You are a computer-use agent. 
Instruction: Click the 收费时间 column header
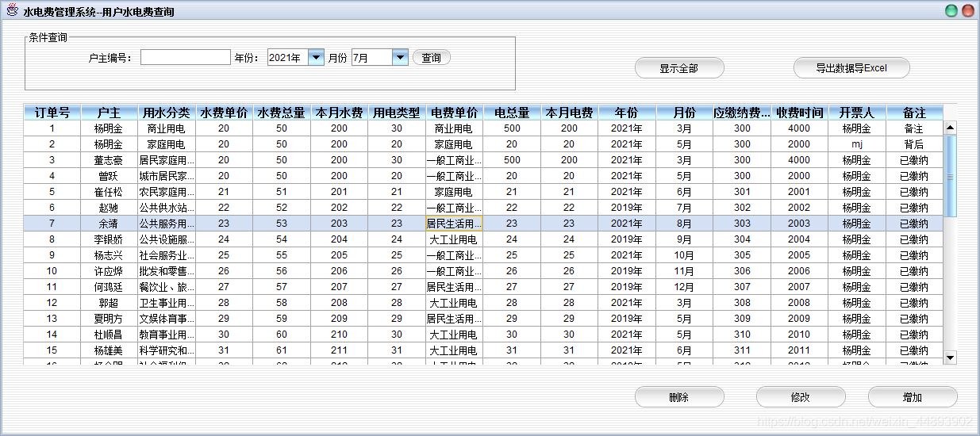[x=799, y=113]
